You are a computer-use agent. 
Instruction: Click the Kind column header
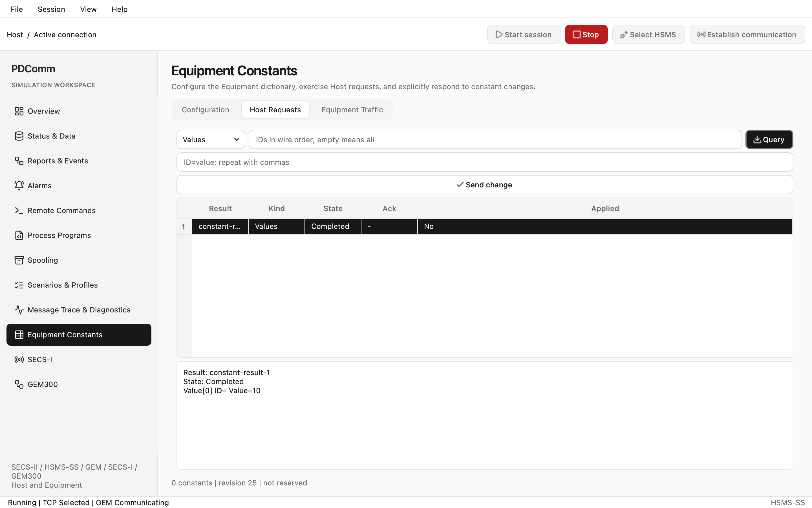pos(277,209)
